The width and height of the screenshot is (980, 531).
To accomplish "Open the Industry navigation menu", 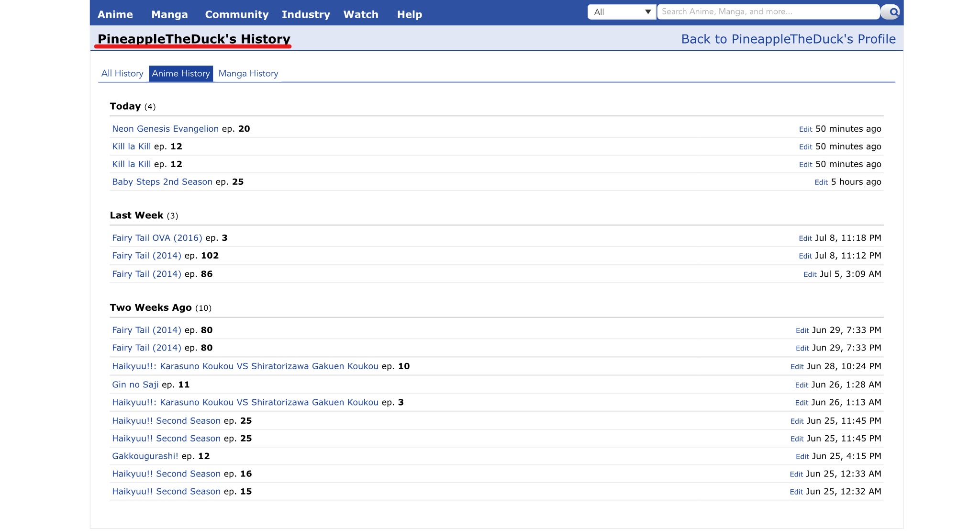I will 306,14.
